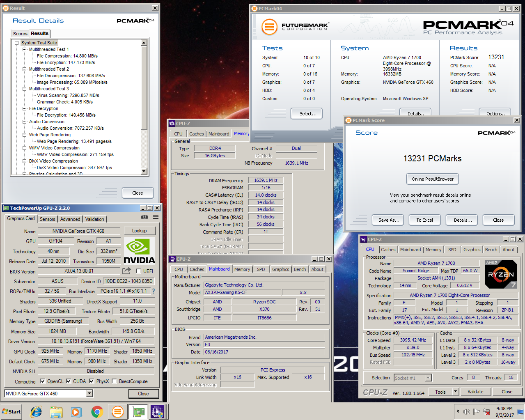The width and height of the screenshot is (525, 420).
Task: Collapse the WMV Video Compression node
Action: pyautogui.click(x=24, y=148)
